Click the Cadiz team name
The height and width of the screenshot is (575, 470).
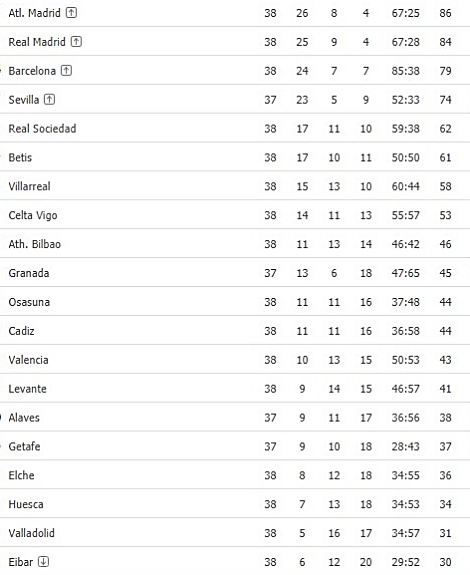click(x=21, y=331)
